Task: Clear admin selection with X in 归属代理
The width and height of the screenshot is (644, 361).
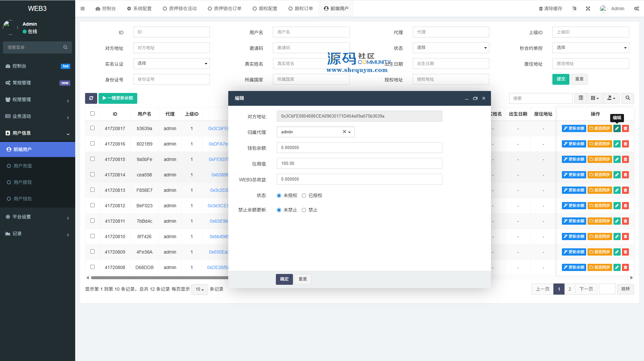Action: 344,132
